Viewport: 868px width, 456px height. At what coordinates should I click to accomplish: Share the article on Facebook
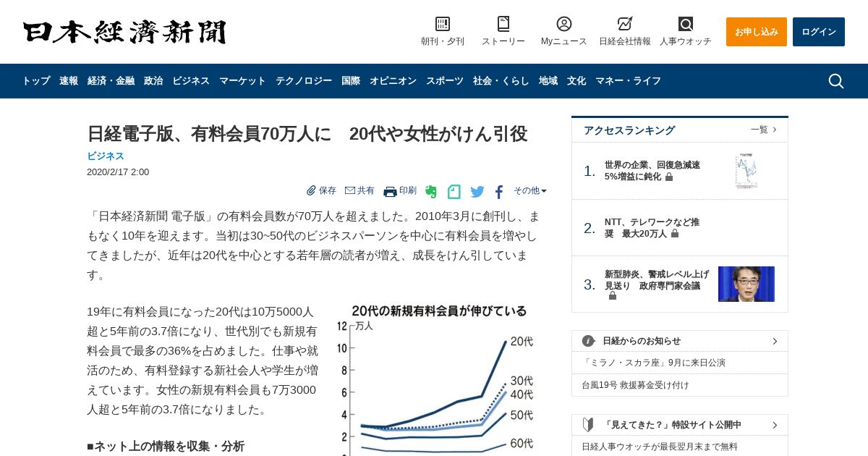499,192
